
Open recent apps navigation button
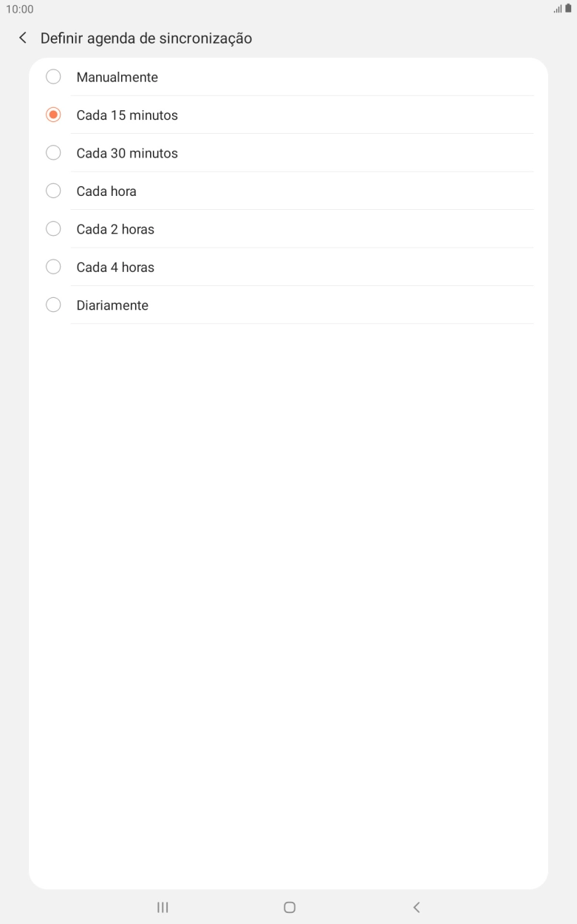(x=163, y=907)
